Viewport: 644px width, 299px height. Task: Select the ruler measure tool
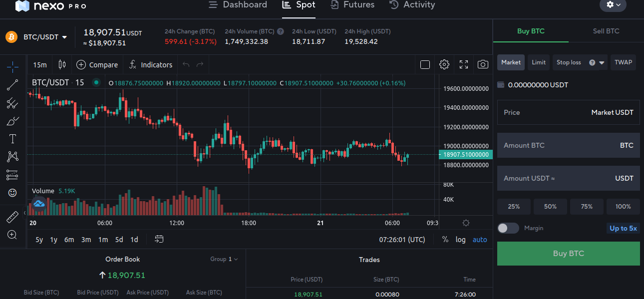pyautogui.click(x=12, y=217)
